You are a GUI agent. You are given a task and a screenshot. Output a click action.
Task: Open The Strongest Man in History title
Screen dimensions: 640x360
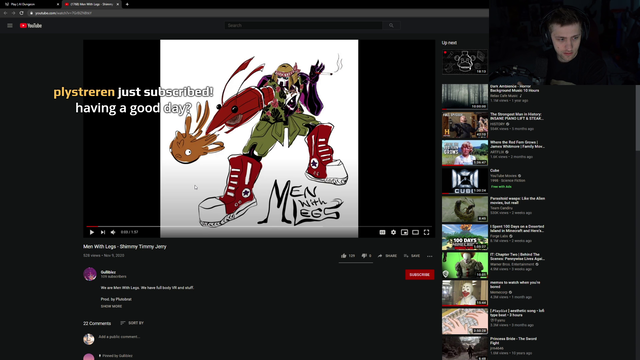point(517,116)
